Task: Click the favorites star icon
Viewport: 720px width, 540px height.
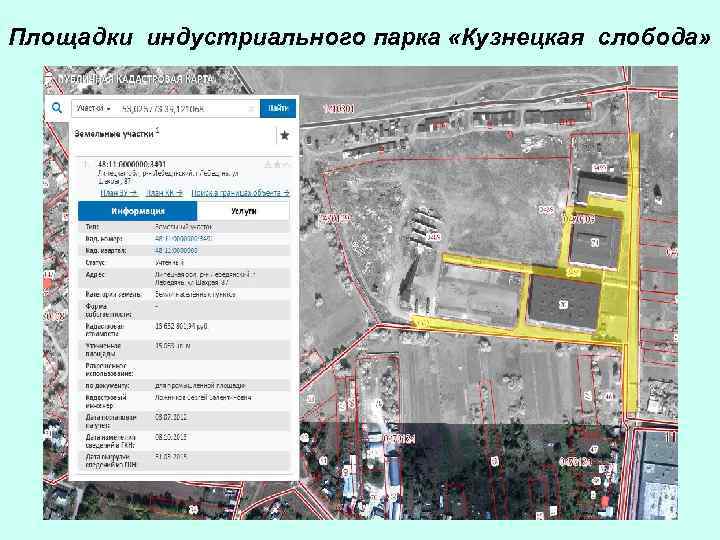Action: pyautogui.click(x=285, y=135)
